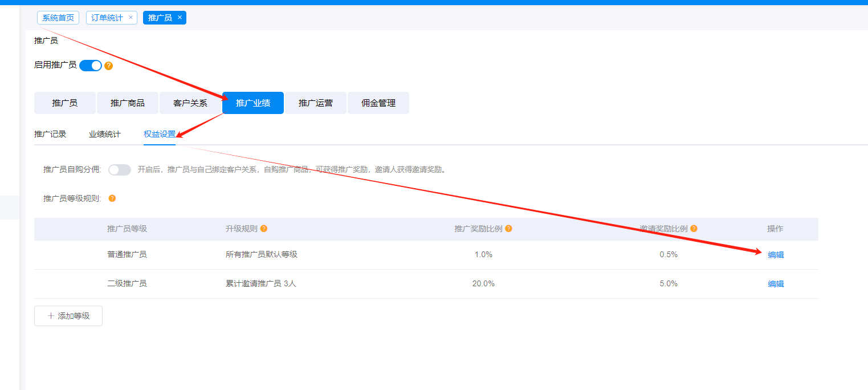Select the 推广商品 section tab
Viewport: 868px width, 390px height.
tap(128, 103)
